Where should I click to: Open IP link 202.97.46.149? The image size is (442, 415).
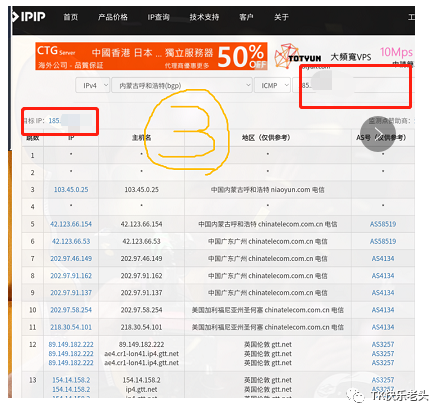[x=71, y=259]
